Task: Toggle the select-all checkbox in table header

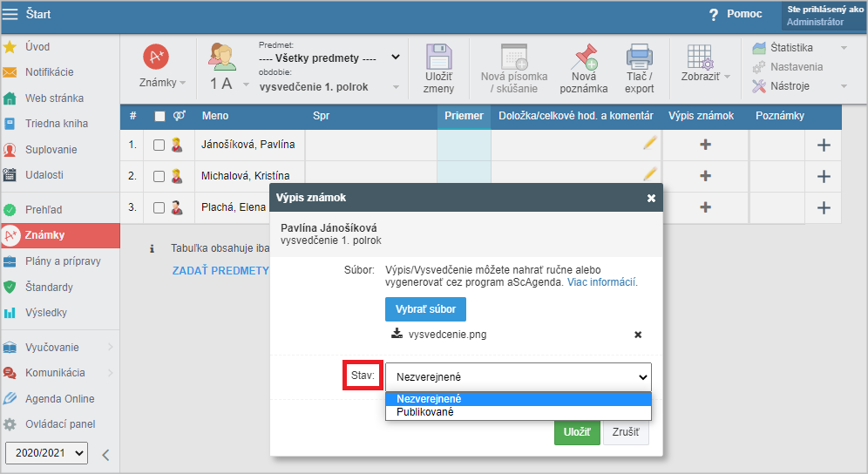Action: [159, 116]
